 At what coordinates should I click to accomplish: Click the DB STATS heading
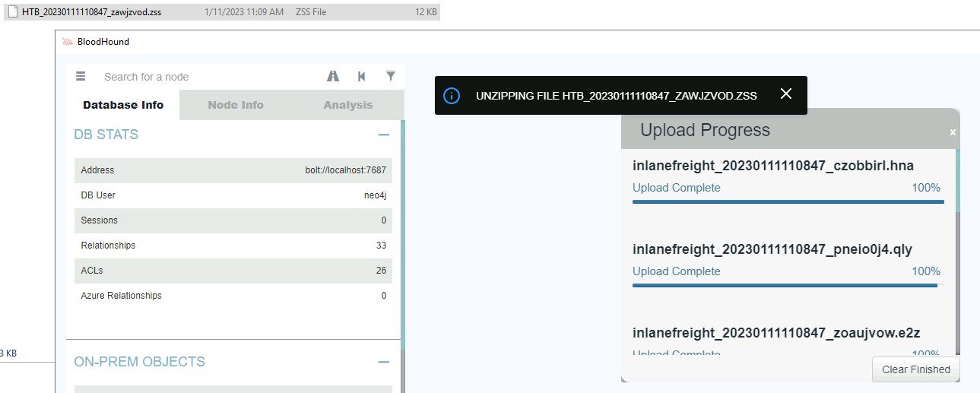pos(106,135)
